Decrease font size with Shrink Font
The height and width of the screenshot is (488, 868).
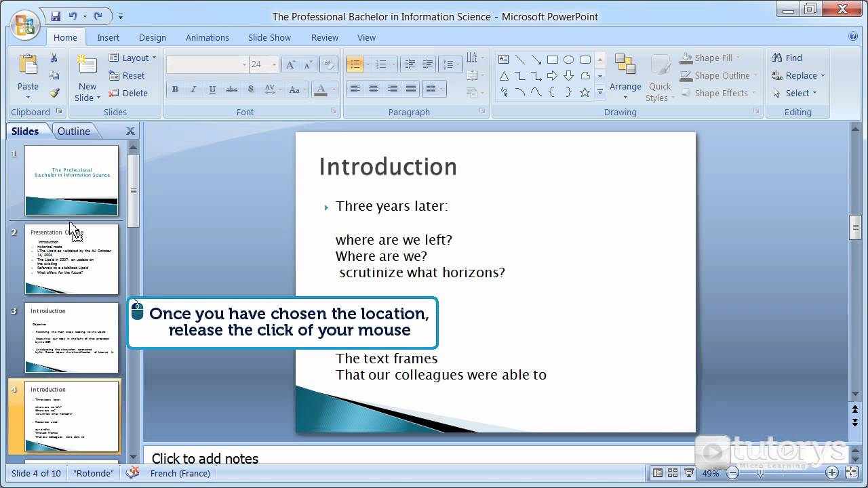(309, 65)
